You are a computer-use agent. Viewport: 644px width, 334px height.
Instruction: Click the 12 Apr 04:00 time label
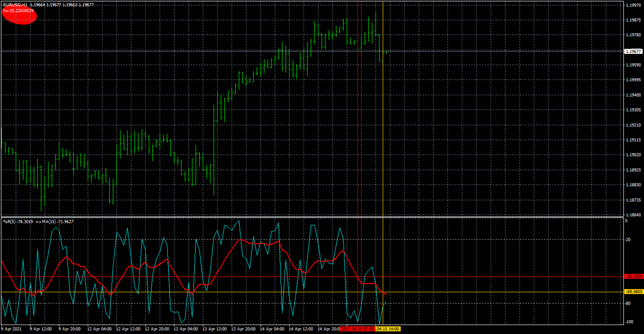pos(99,329)
